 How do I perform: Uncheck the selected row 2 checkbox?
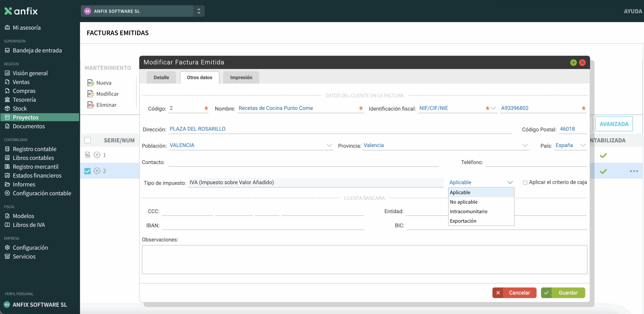point(88,171)
